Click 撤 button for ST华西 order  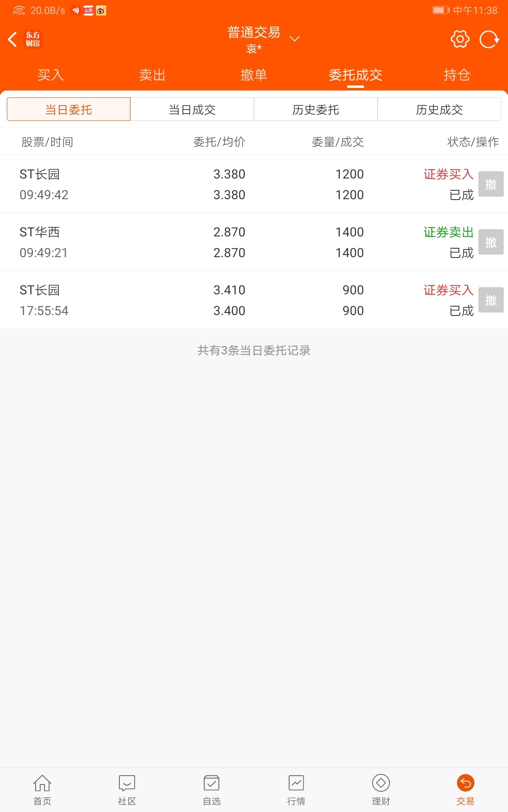tap(491, 242)
